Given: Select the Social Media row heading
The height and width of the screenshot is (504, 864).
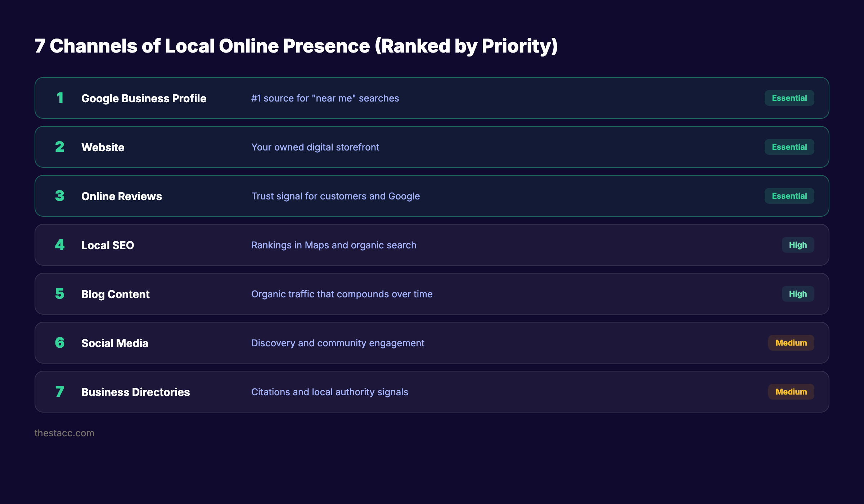Looking at the screenshot, I should point(115,343).
